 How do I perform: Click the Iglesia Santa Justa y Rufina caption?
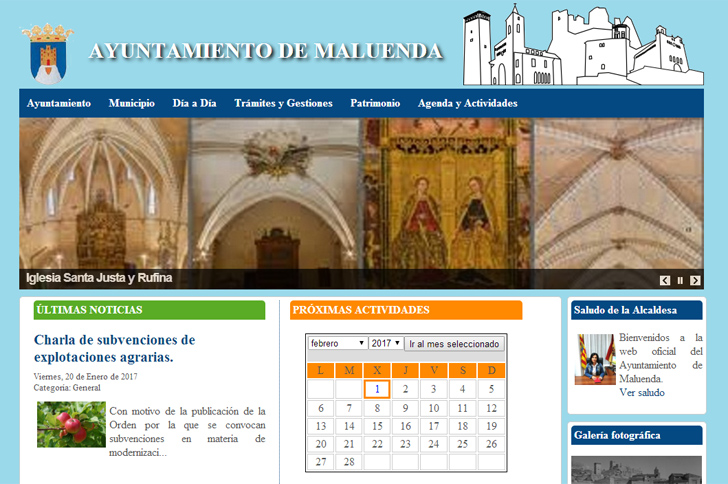[99, 278]
